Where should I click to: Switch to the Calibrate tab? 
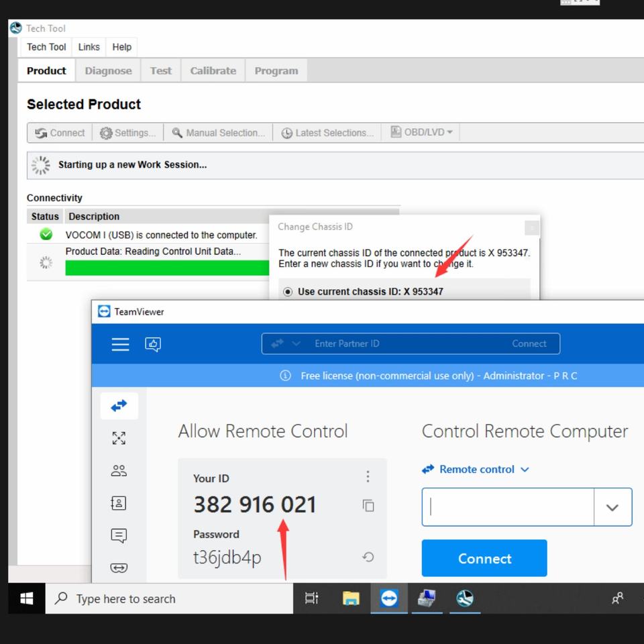[213, 70]
